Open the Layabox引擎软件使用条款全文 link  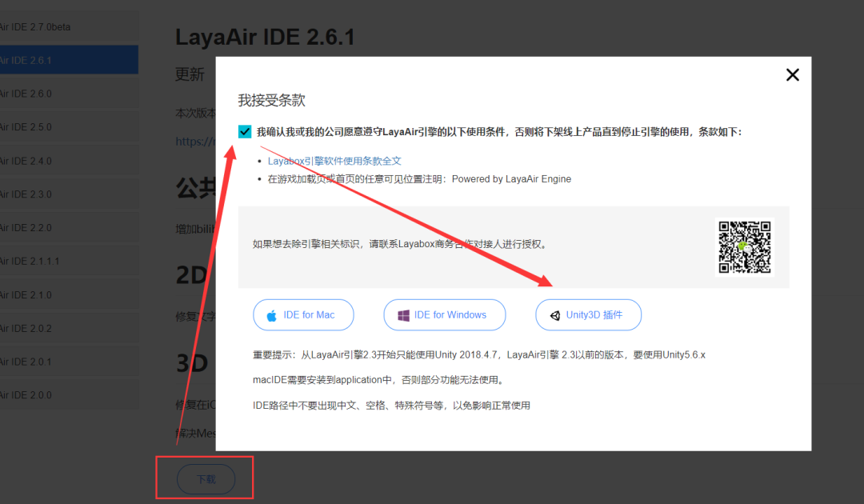pos(334,161)
